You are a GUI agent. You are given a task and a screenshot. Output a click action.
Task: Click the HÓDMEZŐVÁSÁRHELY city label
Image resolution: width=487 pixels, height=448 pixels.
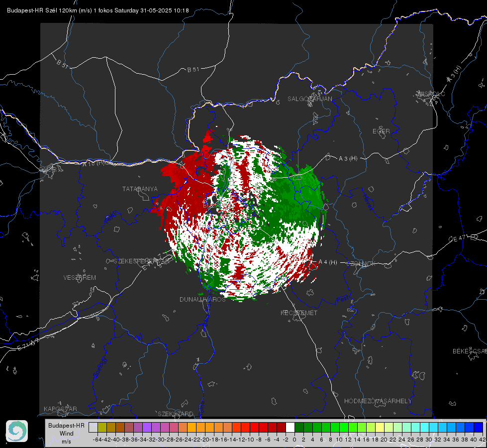tap(378, 401)
